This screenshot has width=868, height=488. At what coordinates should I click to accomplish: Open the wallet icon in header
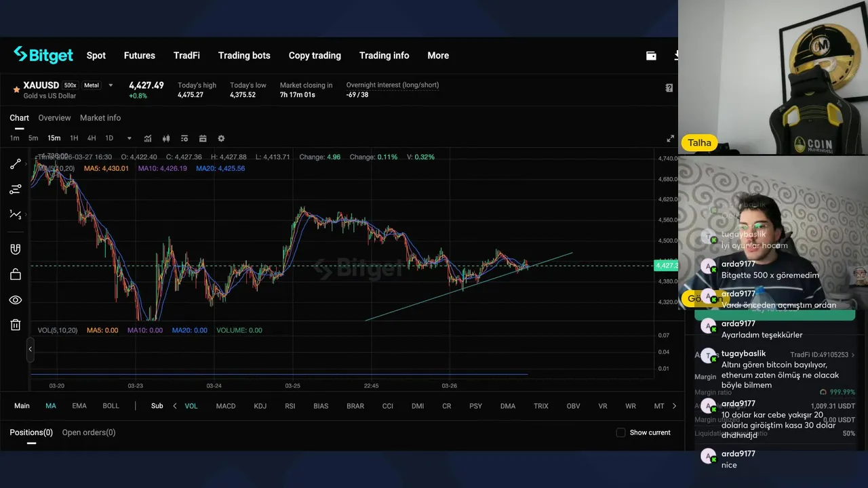click(x=651, y=56)
